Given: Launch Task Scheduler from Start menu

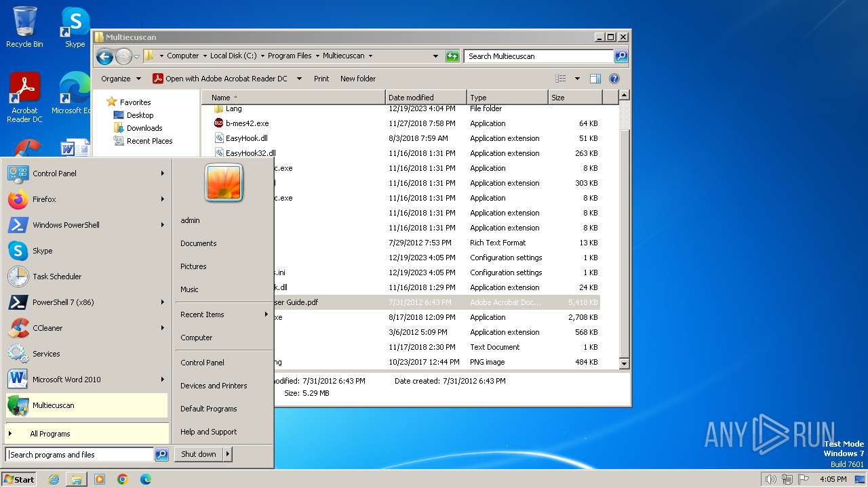Looking at the screenshot, I should click(87, 277).
